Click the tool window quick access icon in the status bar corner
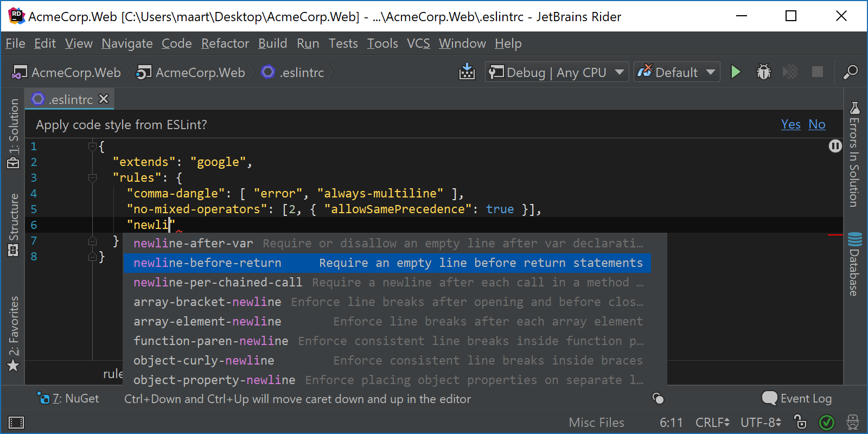The height and width of the screenshot is (434, 868). coord(16,423)
